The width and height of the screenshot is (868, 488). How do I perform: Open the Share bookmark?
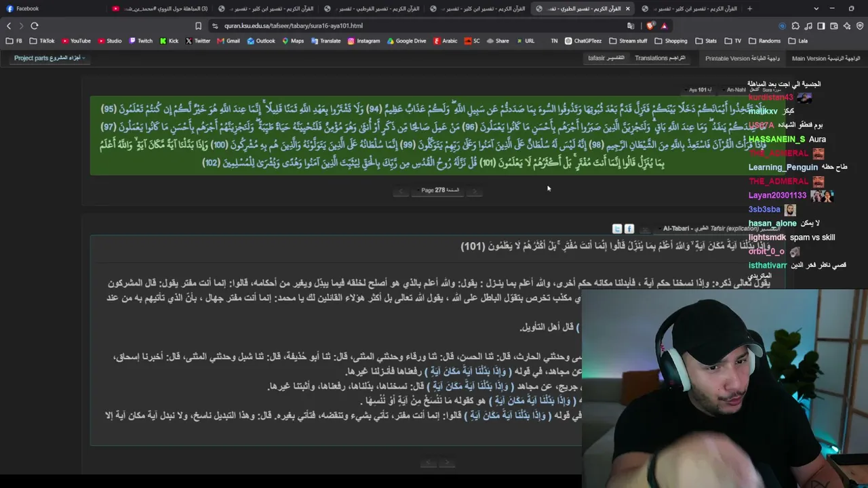498,41
